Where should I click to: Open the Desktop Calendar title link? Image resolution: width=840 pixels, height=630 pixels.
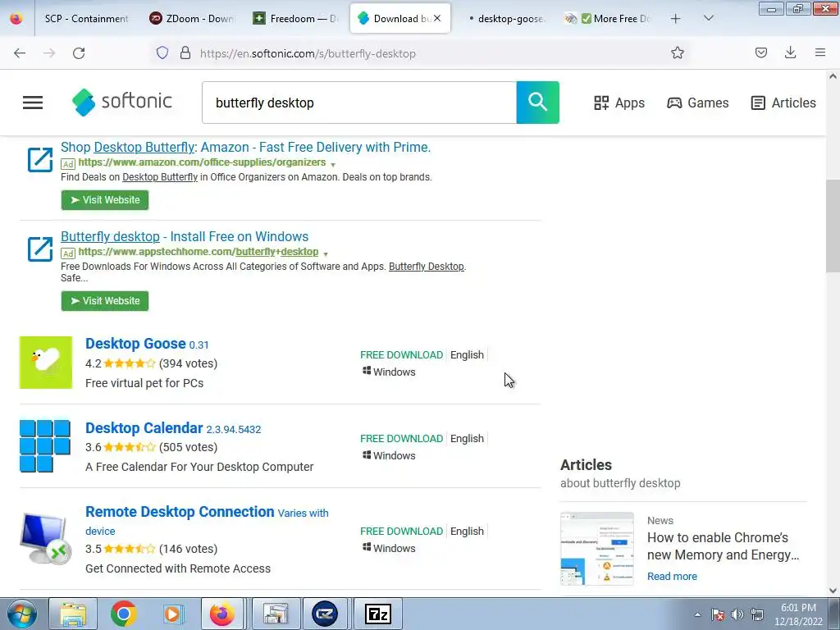click(144, 428)
